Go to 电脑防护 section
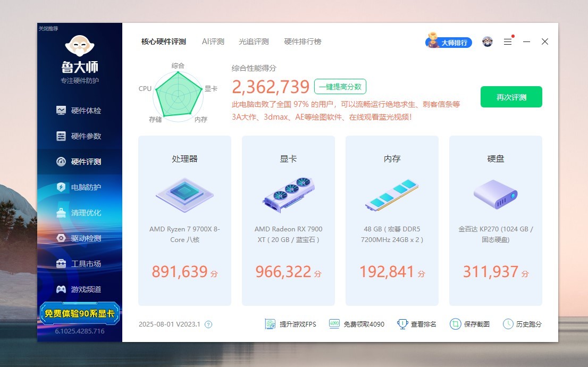This screenshot has height=367, width=588. (x=80, y=187)
